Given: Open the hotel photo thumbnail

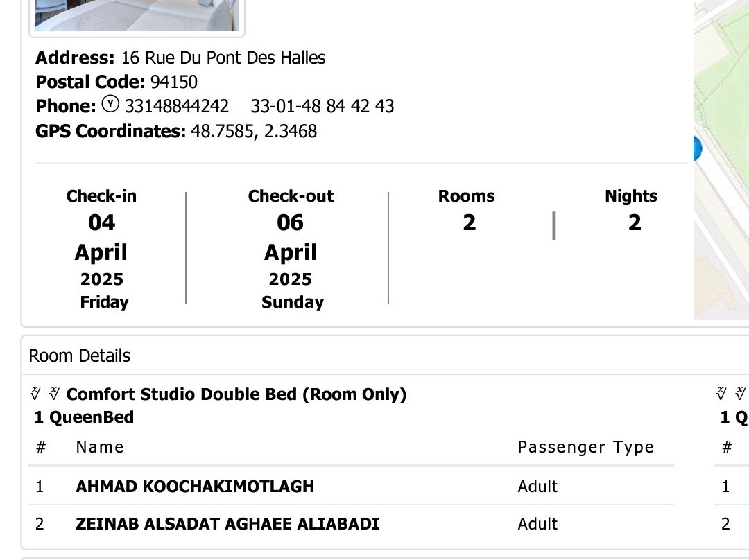Looking at the screenshot, I should pos(137,15).
